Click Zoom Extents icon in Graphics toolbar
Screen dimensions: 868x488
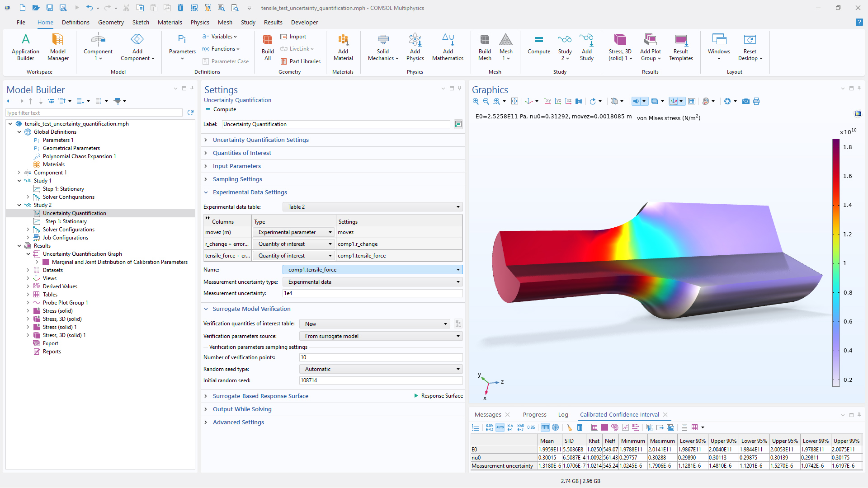click(514, 101)
